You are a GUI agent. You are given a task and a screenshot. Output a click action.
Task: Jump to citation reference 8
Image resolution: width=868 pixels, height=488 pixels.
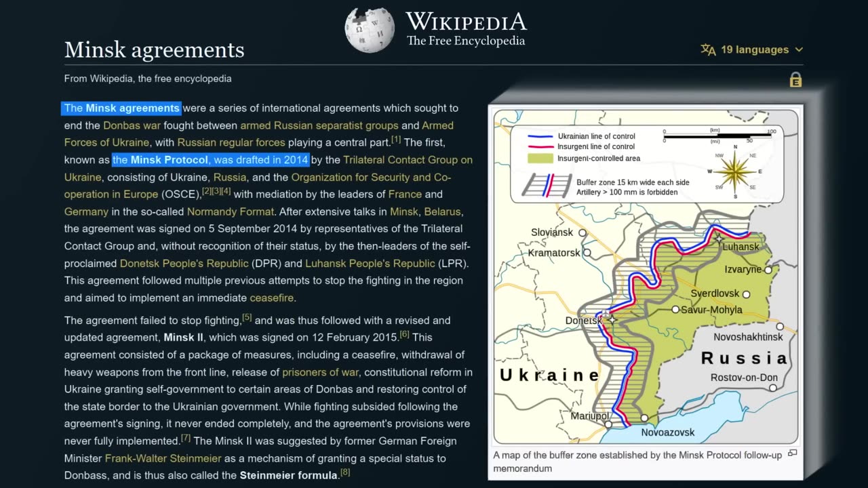[345, 472]
